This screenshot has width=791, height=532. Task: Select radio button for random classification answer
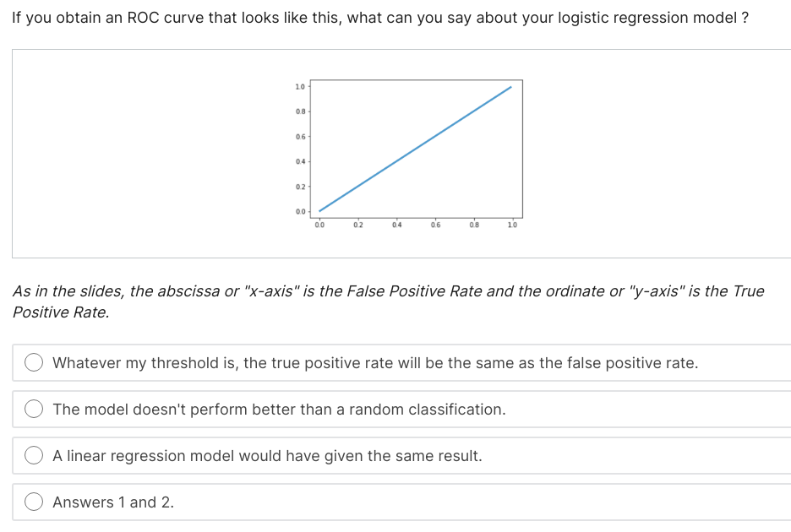pyautogui.click(x=34, y=408)
